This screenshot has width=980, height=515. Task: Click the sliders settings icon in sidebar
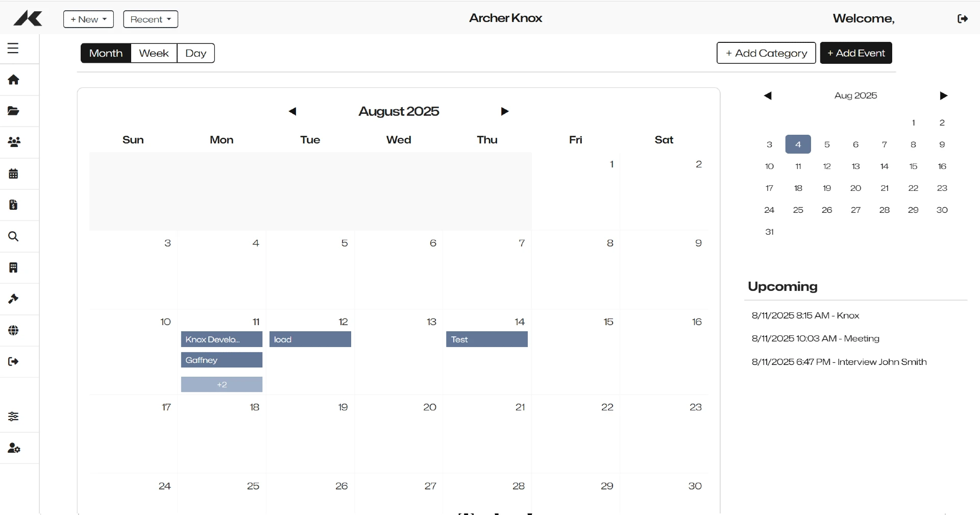(14, 416)
